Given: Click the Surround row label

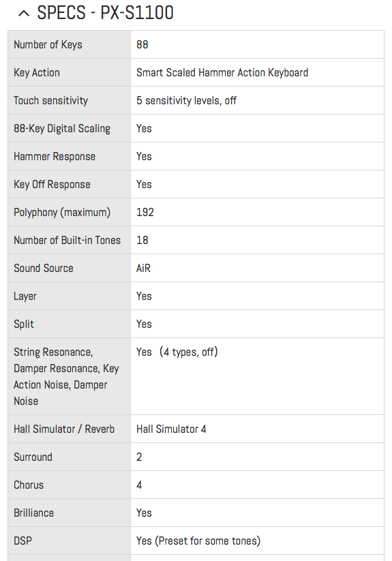Looking at the screenshot, I should 33,457.
